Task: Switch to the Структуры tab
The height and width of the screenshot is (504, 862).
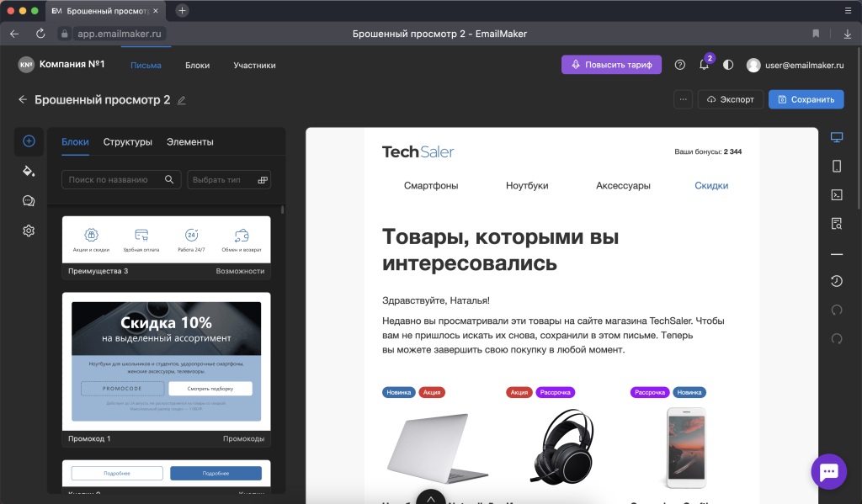Action: (128, 142)
